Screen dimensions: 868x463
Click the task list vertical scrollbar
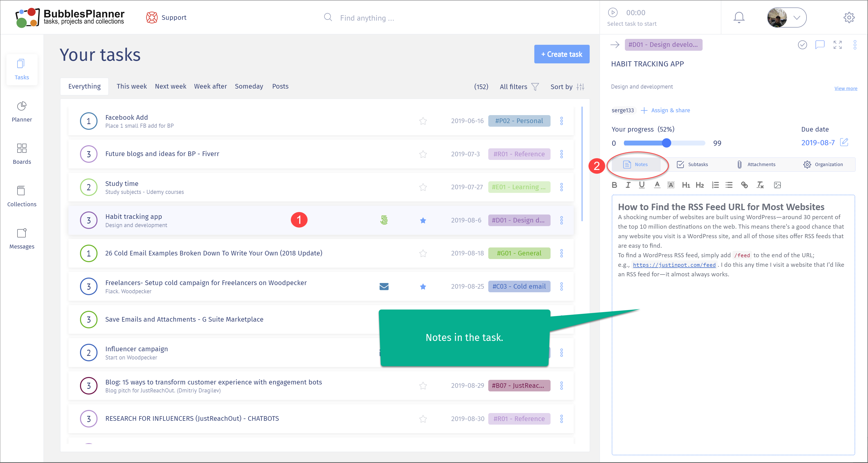582,164
